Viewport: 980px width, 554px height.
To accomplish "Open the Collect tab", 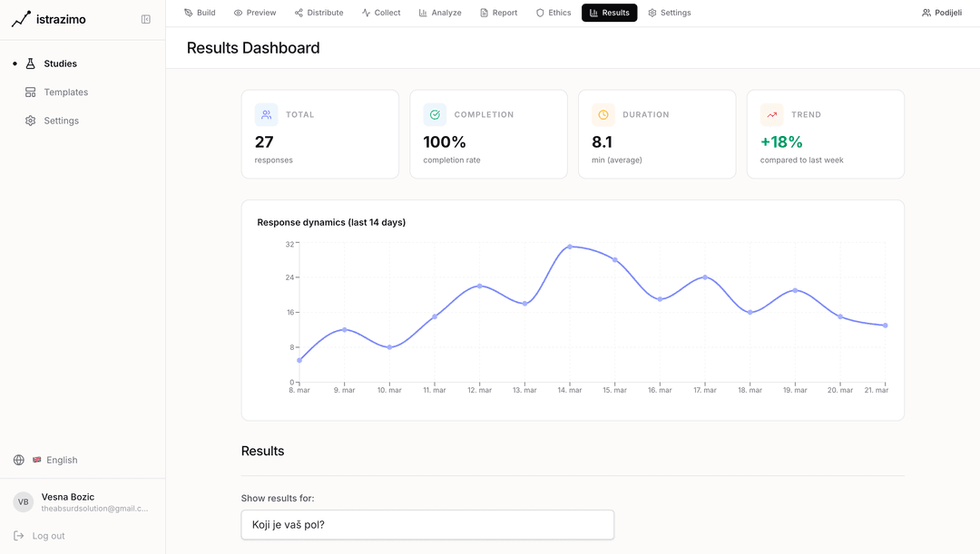I will 380,13.
